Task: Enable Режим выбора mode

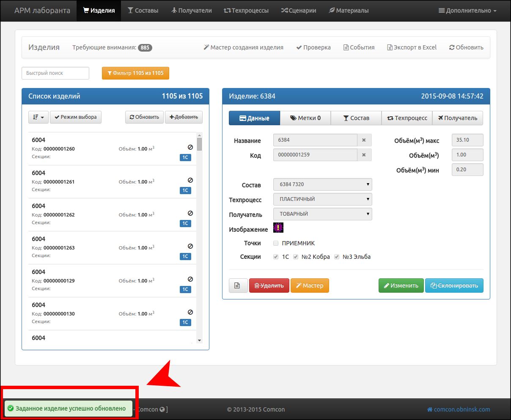Action: [76, 117]
